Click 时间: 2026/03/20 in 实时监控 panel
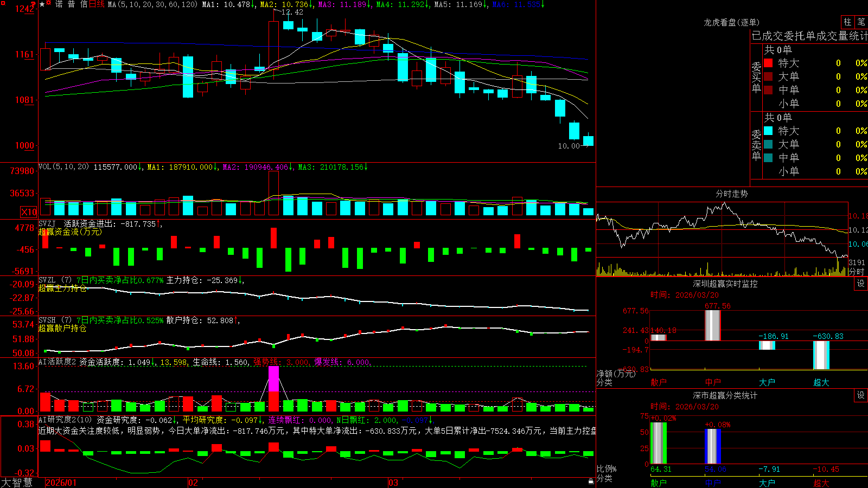This screenshot has width=868, height=488. [x=685, y=295]
